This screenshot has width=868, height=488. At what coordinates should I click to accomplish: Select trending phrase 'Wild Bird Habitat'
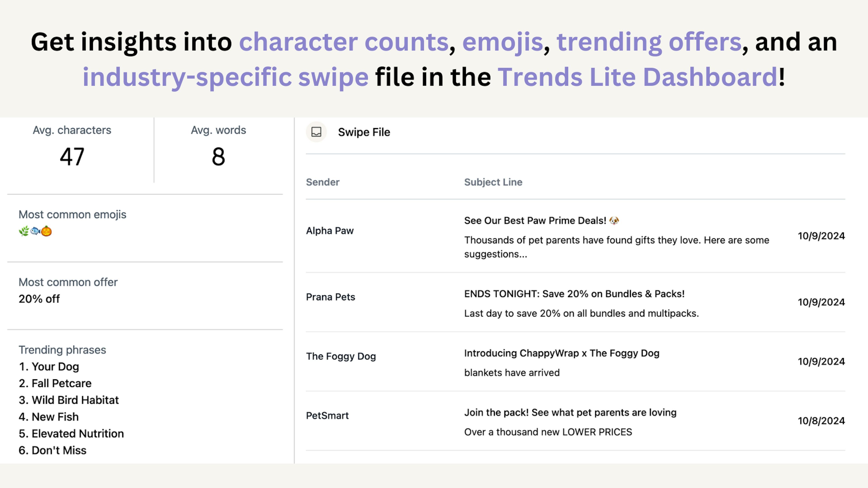click(x=75, y=400)
